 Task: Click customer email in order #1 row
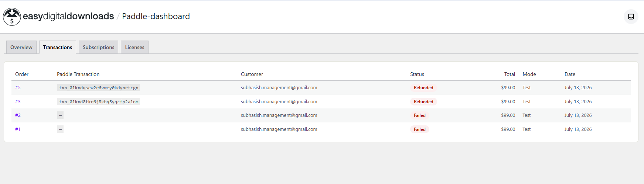279,129
